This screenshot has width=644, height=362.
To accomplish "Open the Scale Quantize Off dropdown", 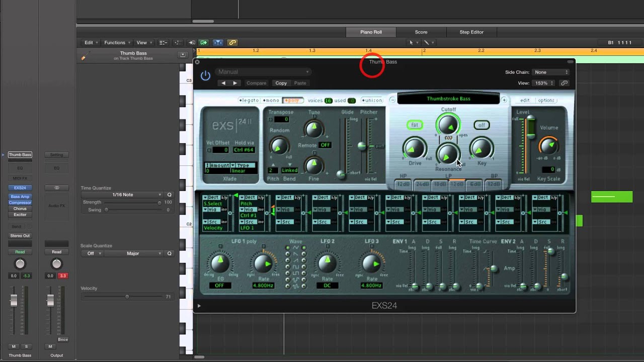I will (93, 253).
